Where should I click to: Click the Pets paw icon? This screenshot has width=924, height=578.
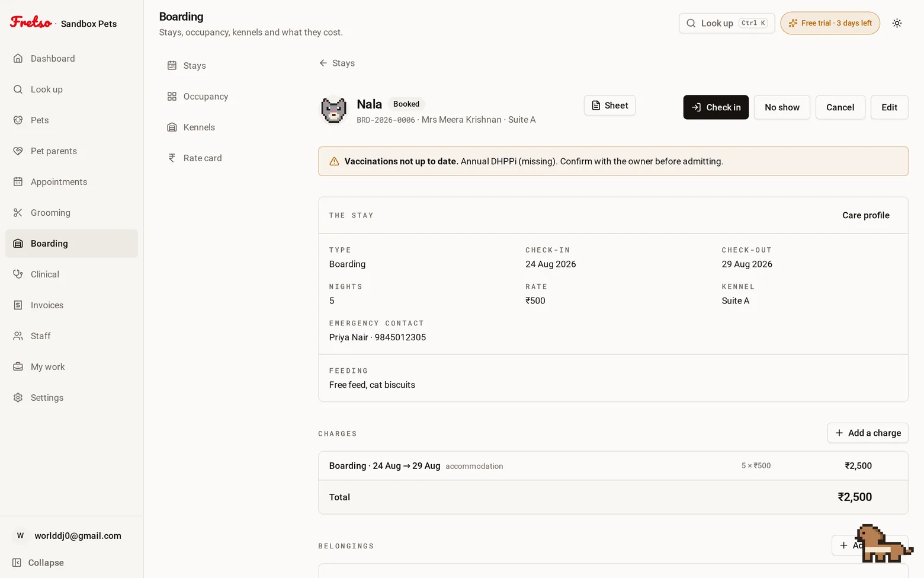18,120
